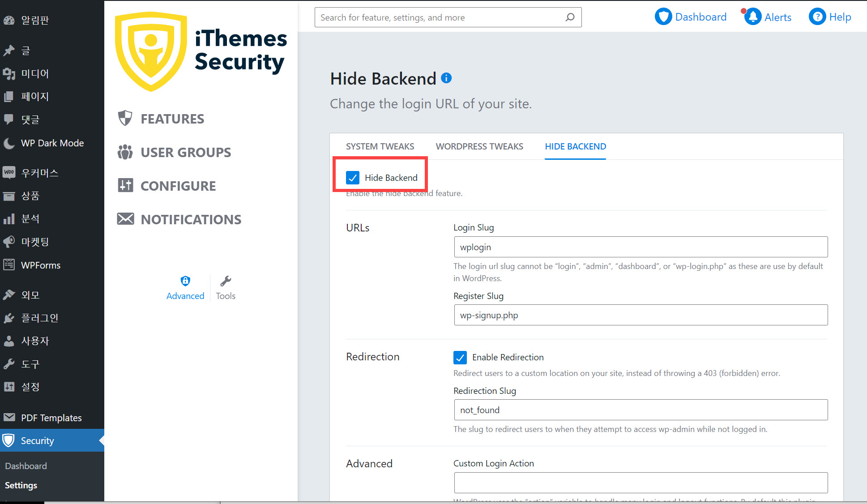The image size is (867, 504).
Task: Open Tools wrench icon
Action: click(x=226, y=281)
